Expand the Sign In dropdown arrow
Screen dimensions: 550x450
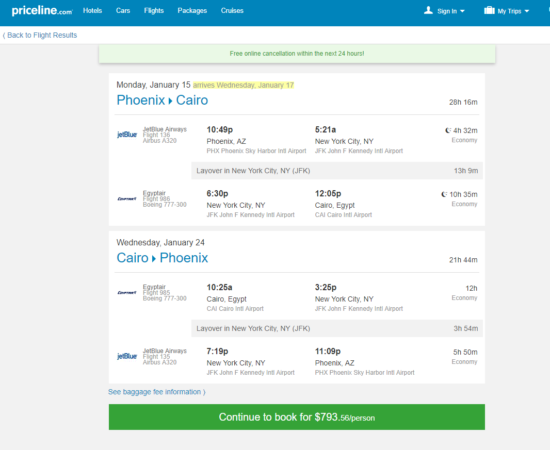click(462, 11)
